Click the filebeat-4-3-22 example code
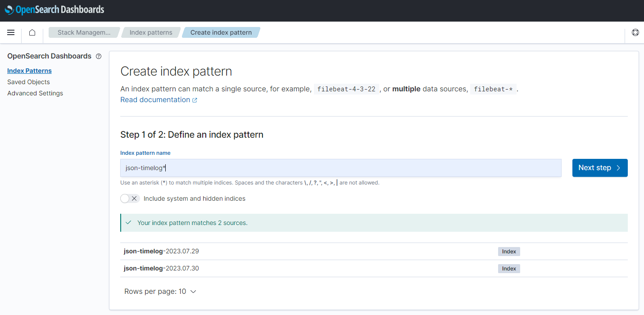644x315 pixels. coord(346,89)
